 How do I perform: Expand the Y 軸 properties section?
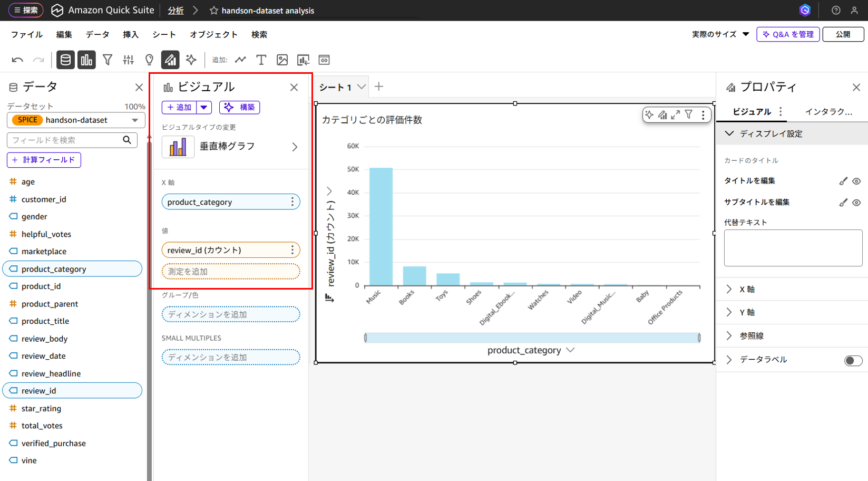click(x=792, y=312)
